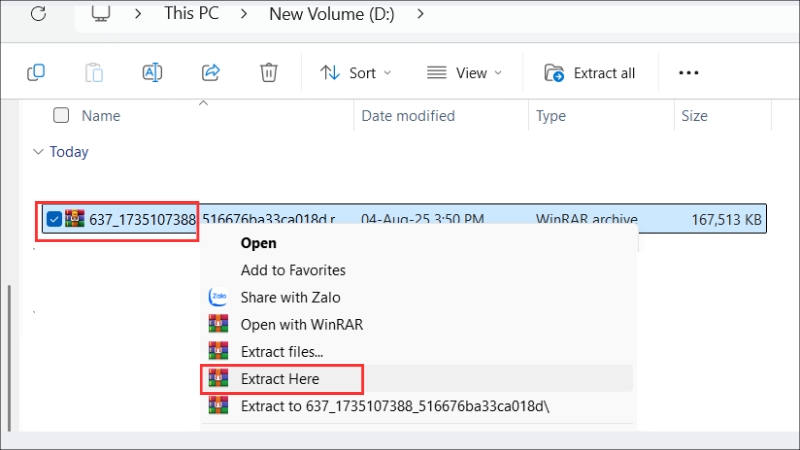800x450 pixels.
Task: Choose Extract Here from context menu
Action: pos(280,378)
